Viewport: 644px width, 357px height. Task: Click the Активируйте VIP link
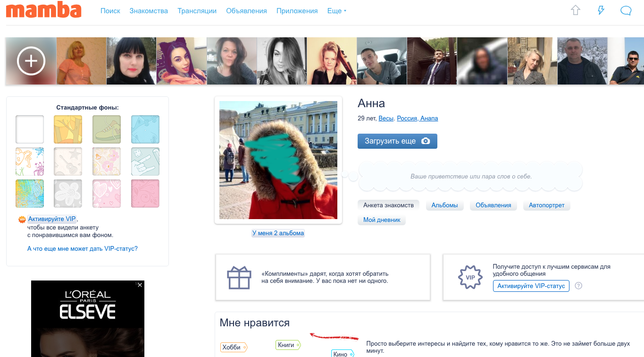52,219
